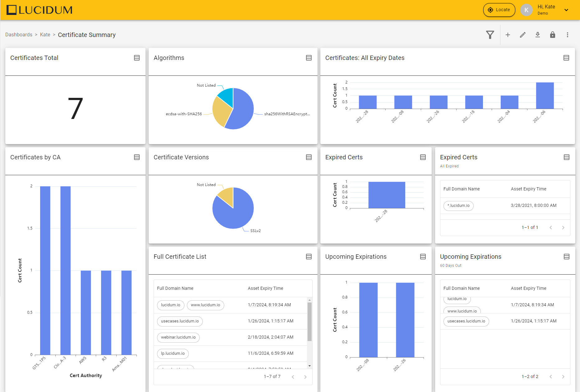Open Expired Certs chart card menu icon
Screen dimensions: 580x392
click(x=423, y=157)
